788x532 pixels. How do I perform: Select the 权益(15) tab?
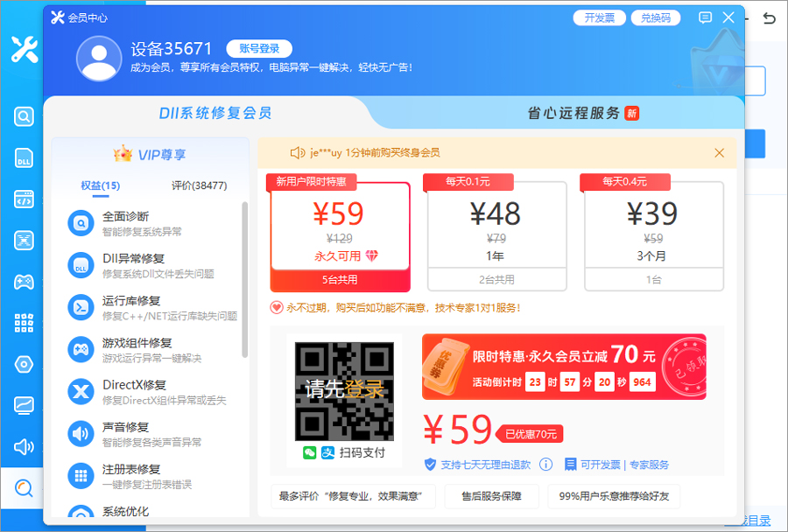point(101,185)
